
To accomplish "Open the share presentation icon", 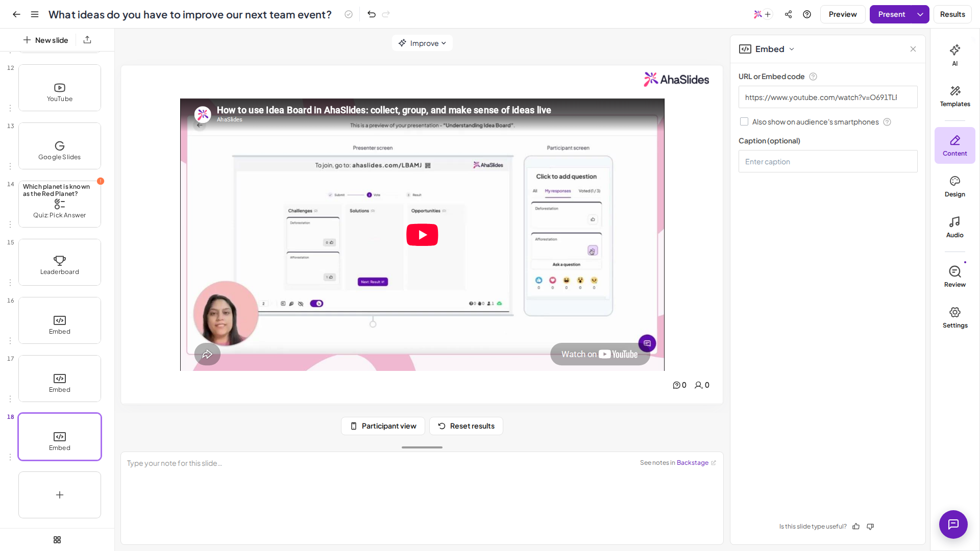I will click(789, 14).
